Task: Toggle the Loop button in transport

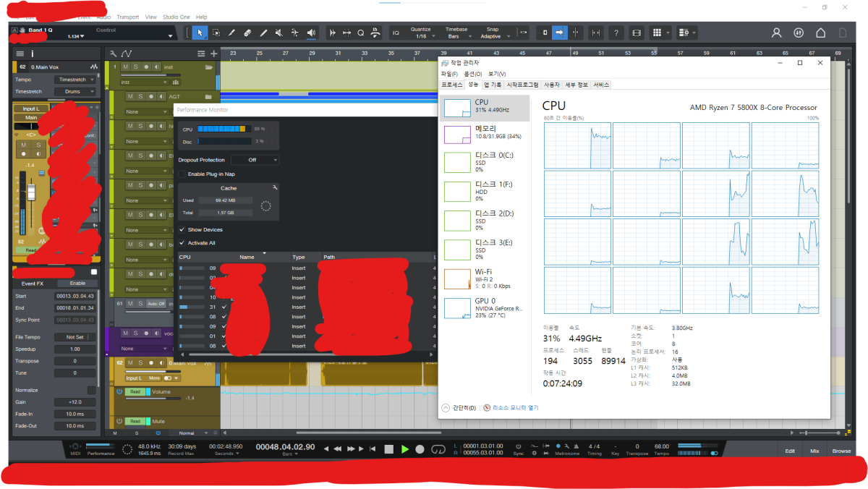Action: pos(438,449)
